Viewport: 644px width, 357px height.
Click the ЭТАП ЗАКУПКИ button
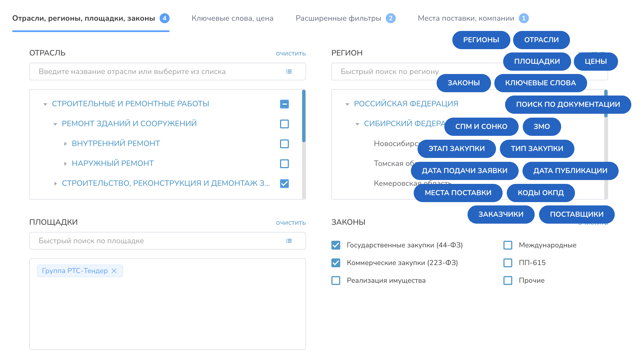(456, 149)
